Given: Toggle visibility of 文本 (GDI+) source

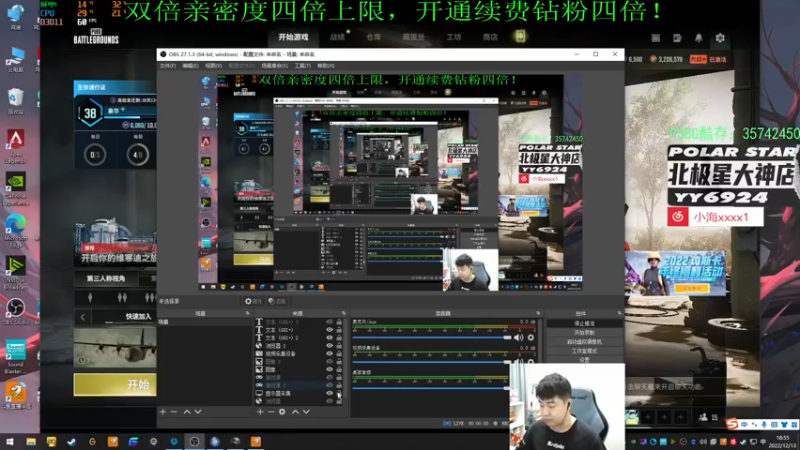Looking at the screenshot, I should point(330,330).
